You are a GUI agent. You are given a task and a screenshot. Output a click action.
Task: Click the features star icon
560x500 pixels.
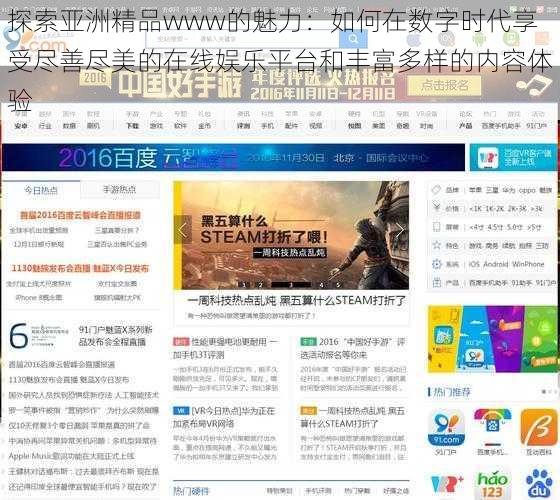(436, 245)
